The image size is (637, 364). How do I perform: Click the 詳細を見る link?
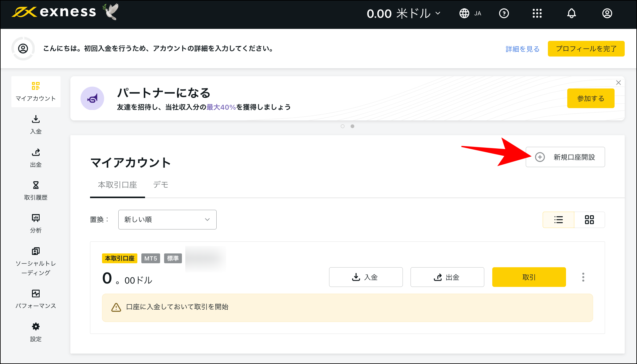point(522,49)
